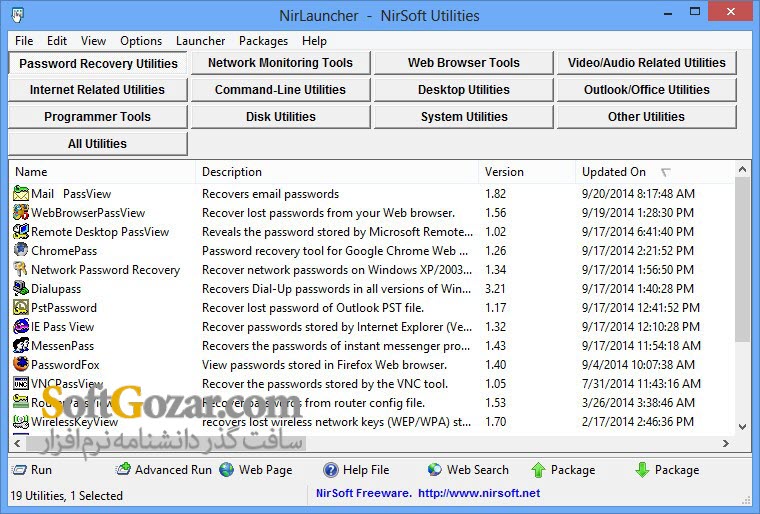
Task: Select the Recovers email passwords description
Action: click(270, 194)
